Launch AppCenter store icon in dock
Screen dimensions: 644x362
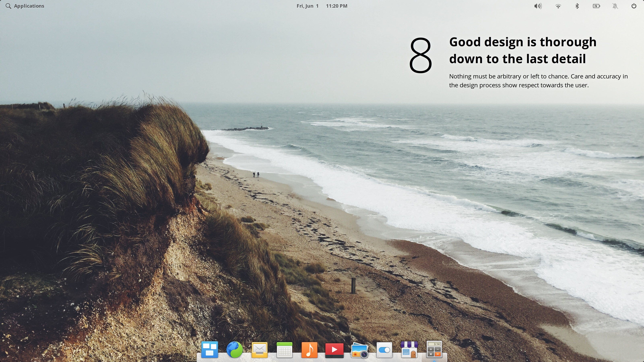pyautogui.click(x=409, y=349)
